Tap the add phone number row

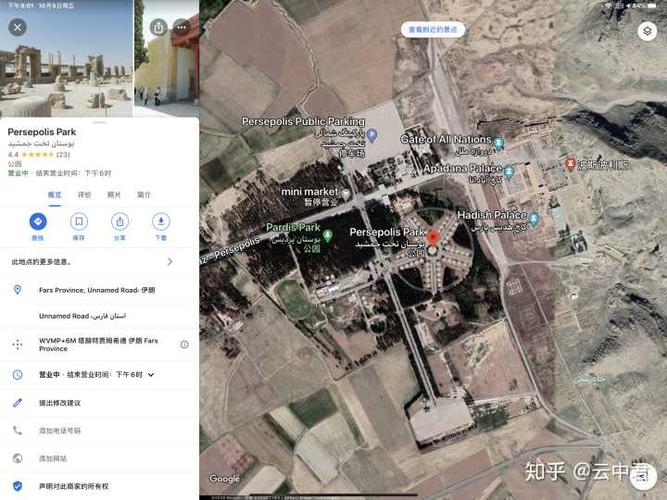pos(99,431)
